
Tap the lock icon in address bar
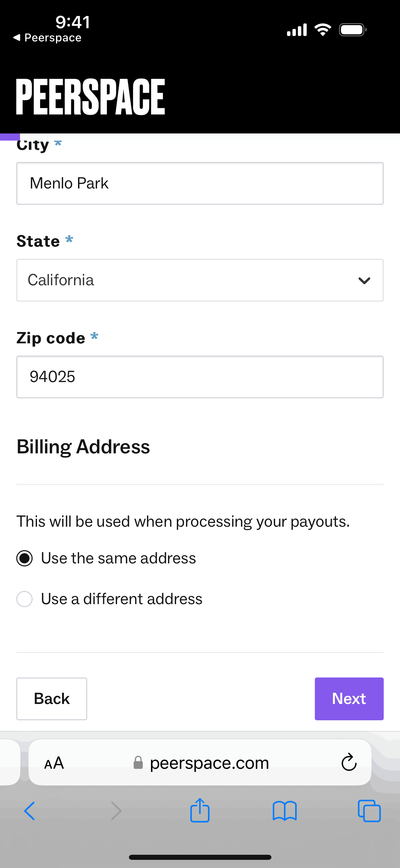pos(138,763)
